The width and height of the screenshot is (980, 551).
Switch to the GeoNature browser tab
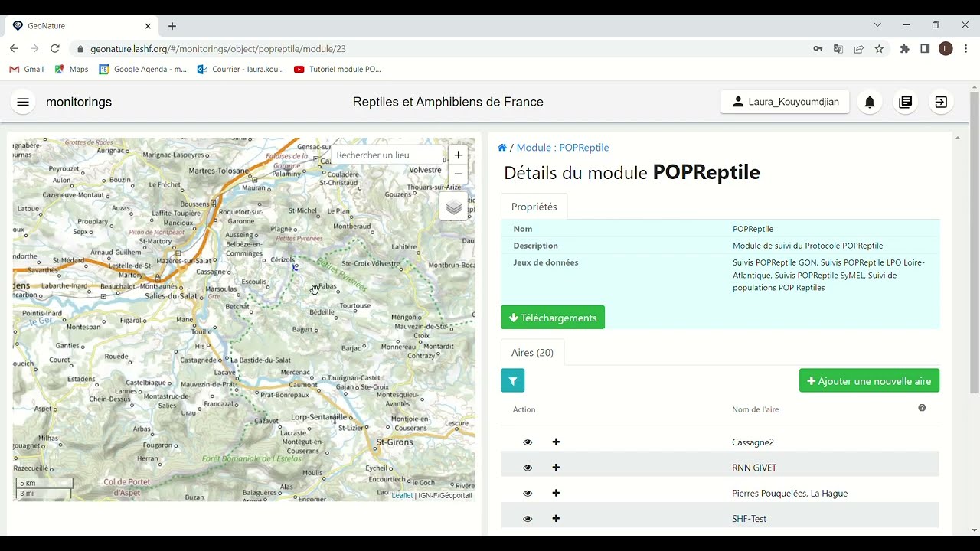click(x=82, y=26)
